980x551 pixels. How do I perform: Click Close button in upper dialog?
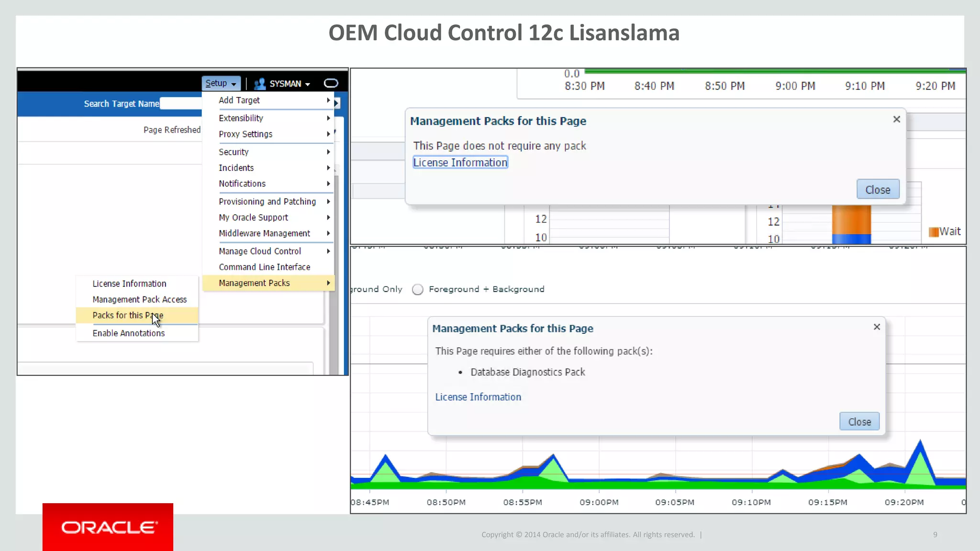click(878, 190)
